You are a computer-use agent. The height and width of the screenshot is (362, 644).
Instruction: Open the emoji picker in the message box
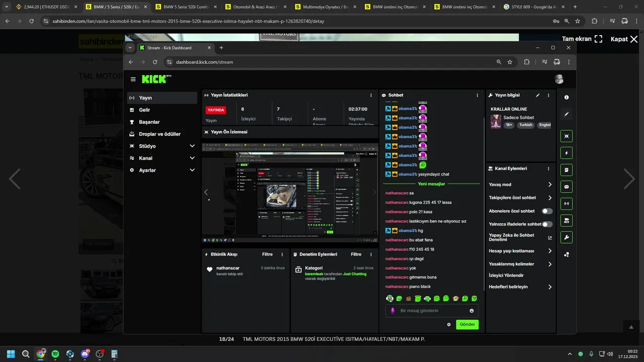471,311
